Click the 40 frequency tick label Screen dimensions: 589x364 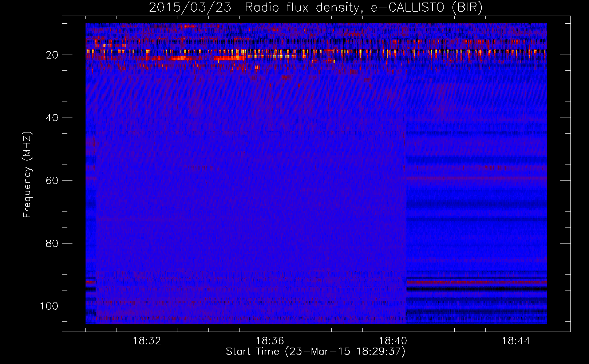coord(52,118)
